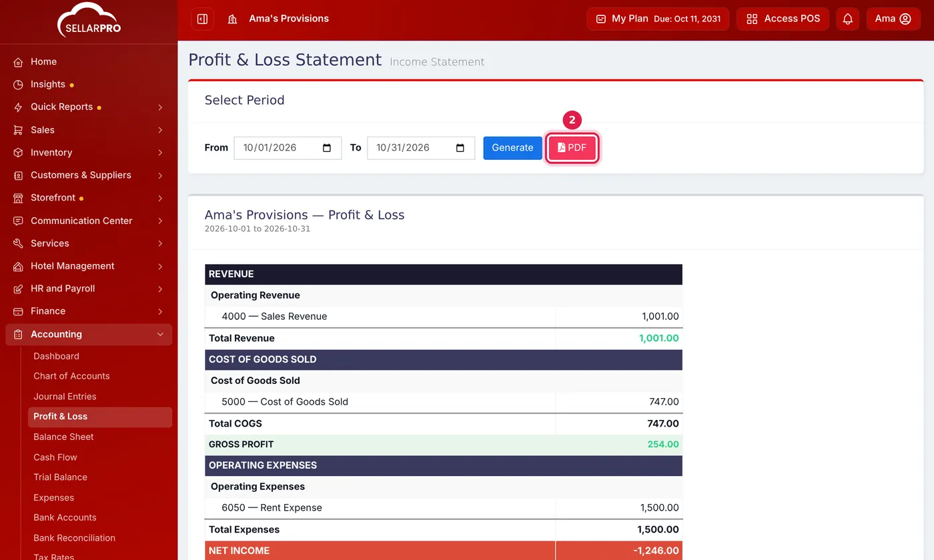Click the Quick Reports lightning icon

(18, 107)
